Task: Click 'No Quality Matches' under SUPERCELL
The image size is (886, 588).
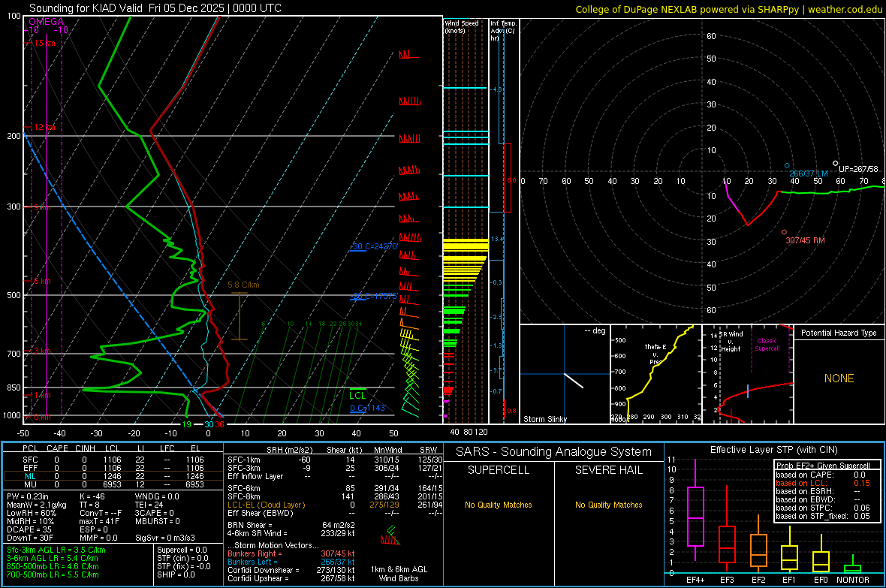Action: tap(499, 505)
